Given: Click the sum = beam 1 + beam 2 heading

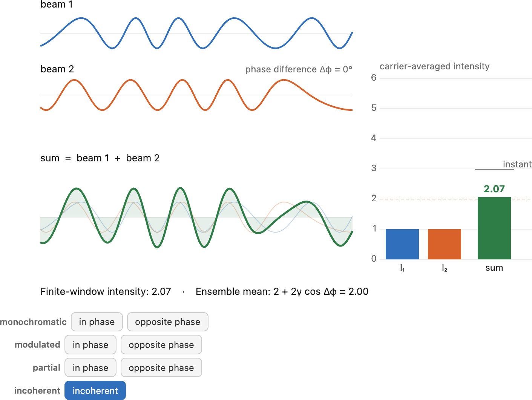Looking at the screenshot, I should (100, 158).
